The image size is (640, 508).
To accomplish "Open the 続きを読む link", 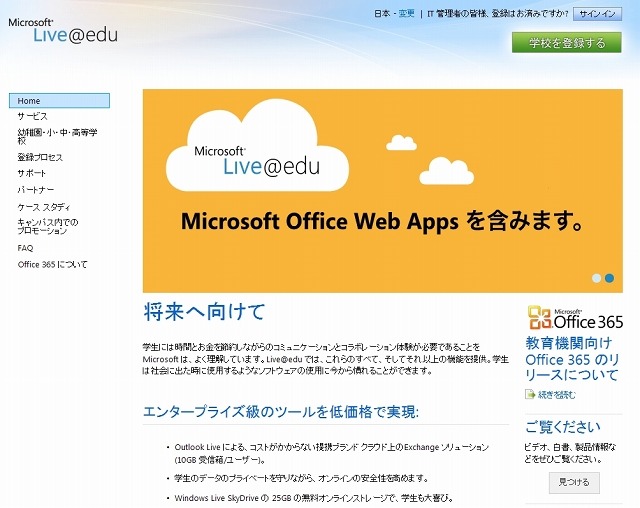I will click(x=557, y=395).
